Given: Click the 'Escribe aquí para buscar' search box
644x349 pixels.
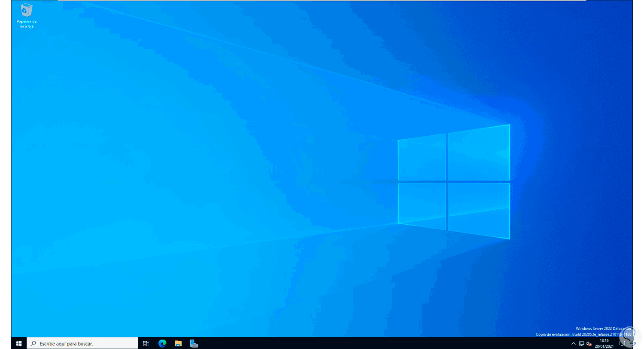Looking at the screenshot, I should 82,343.
